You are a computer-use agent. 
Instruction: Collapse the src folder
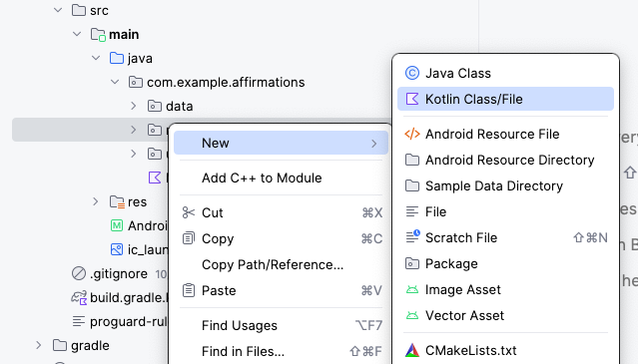(x=58, y=10)
